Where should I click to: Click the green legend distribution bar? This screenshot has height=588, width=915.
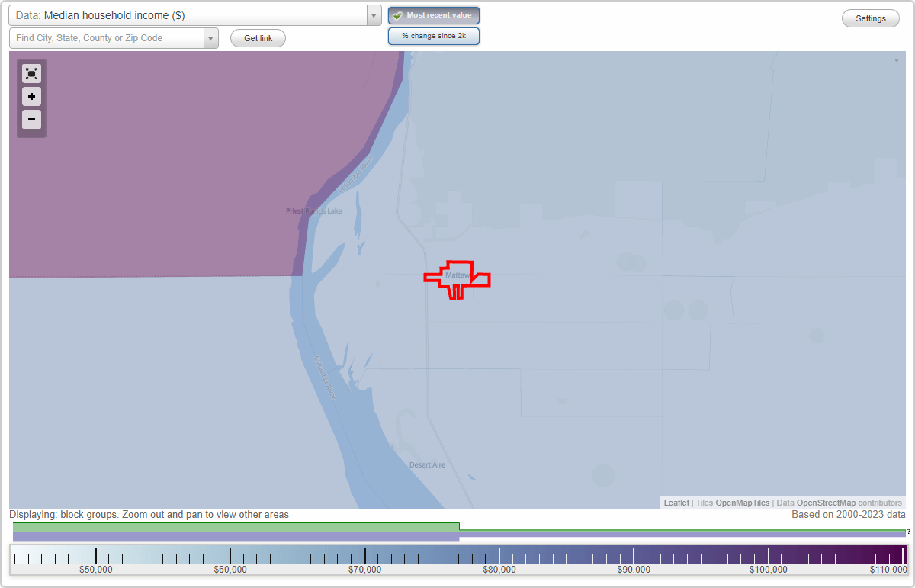click(x=229, y=527)
